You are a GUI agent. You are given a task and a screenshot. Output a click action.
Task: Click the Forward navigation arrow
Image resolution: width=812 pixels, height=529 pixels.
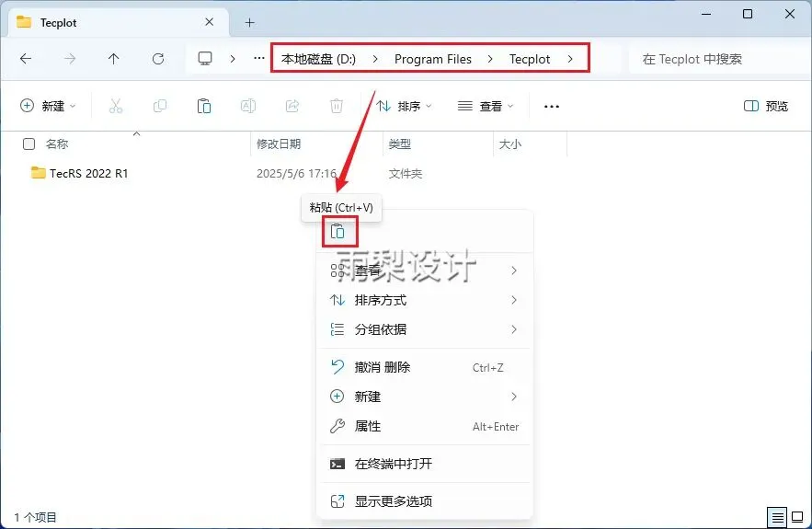point(69,59)
